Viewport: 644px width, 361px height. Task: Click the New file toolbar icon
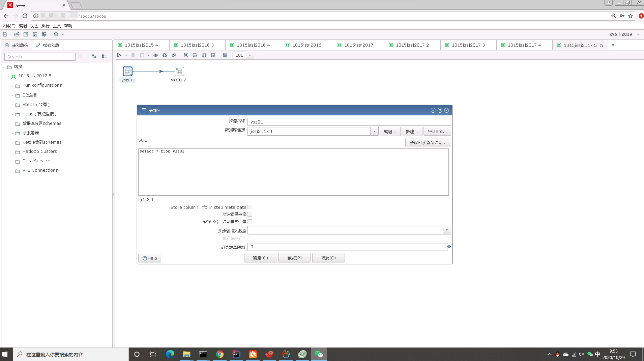coord(5,34)
